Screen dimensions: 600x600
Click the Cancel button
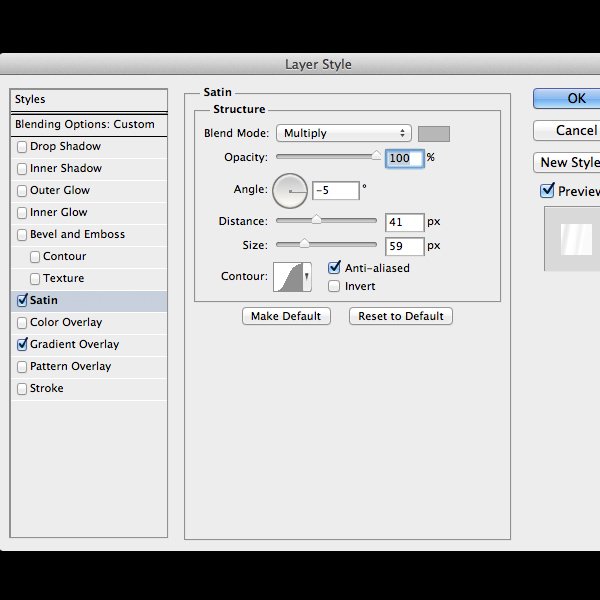(567, 130)
